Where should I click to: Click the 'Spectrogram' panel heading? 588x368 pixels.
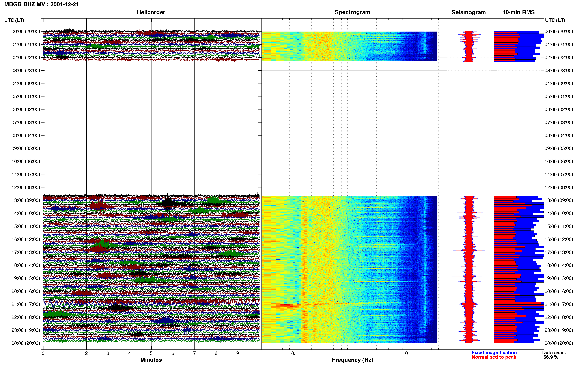(352, 12)
